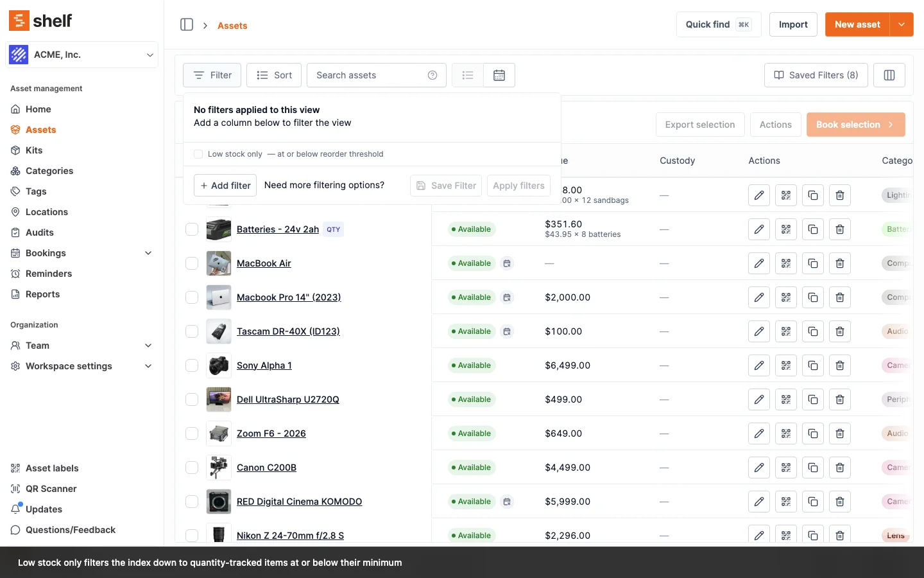Viewport: 924px width, 578px height.
Task: Open Locations in sidebar
Action: point(47,212)
